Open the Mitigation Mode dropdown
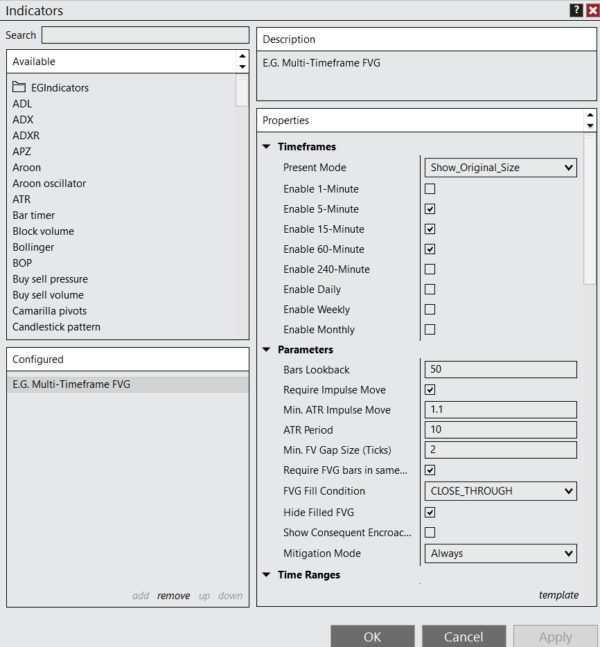600x647 pixels. coord(501,553)
